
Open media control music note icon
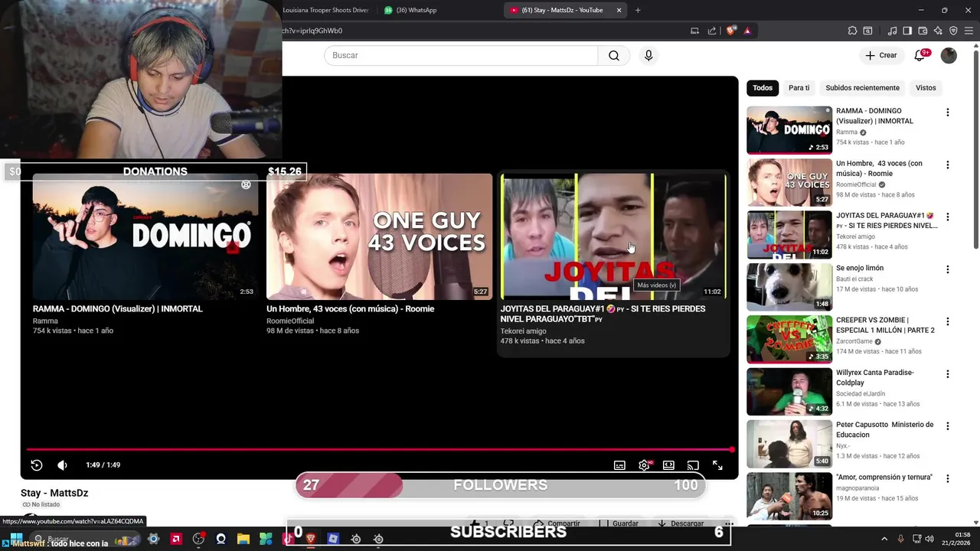tap(892, 31)
